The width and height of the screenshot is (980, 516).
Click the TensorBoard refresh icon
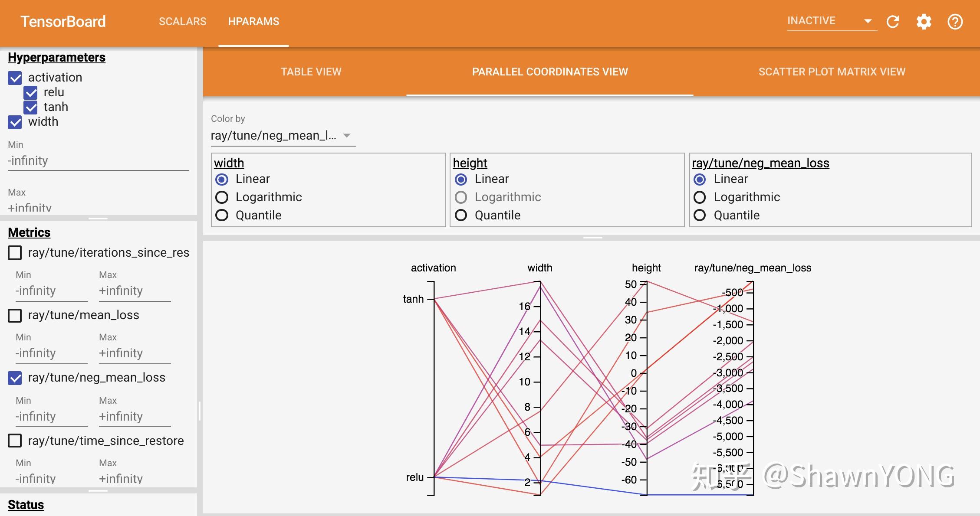tap(894, 21)
